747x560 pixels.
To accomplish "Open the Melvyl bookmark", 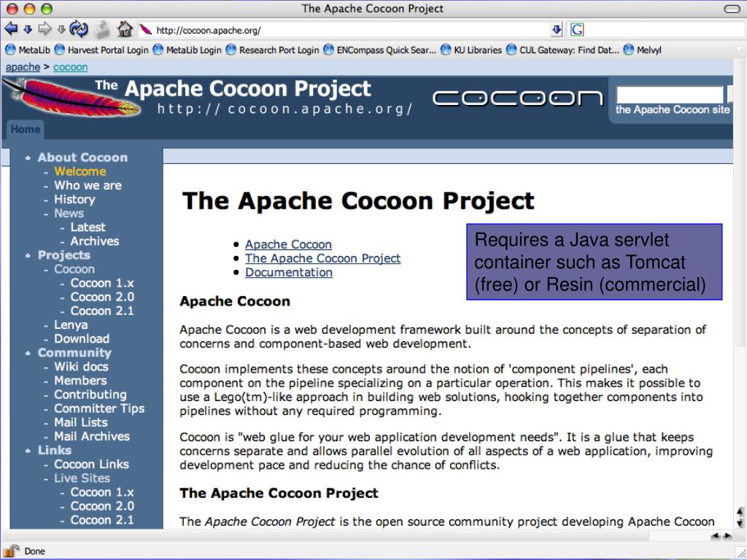I will point(642,50).
